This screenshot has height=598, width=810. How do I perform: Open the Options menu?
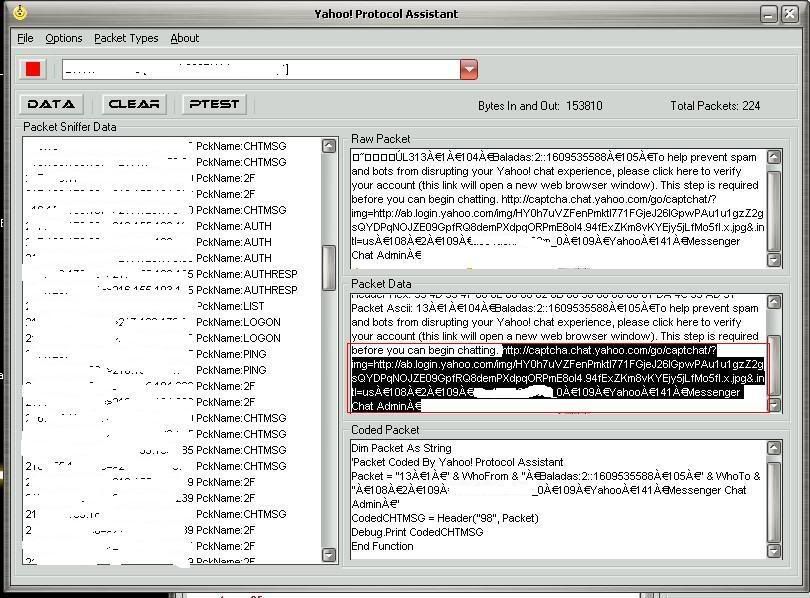[x=64, y=38]
